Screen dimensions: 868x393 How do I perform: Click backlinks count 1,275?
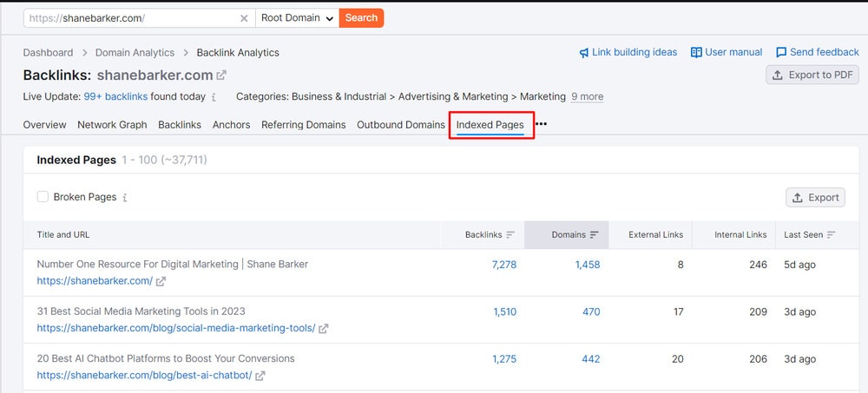(504, 359)
